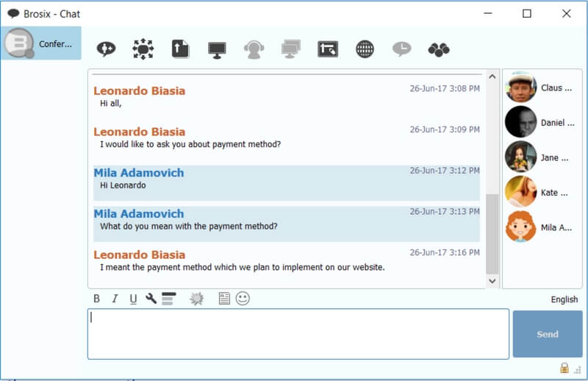
Task: Toggle italic text formatting
Action: 115,299
